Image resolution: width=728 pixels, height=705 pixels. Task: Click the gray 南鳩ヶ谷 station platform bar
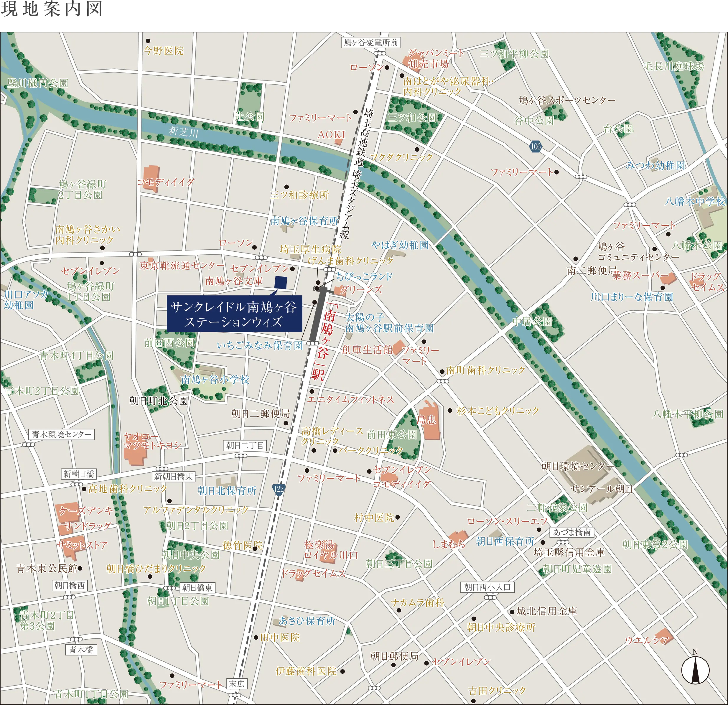[318, 314]
